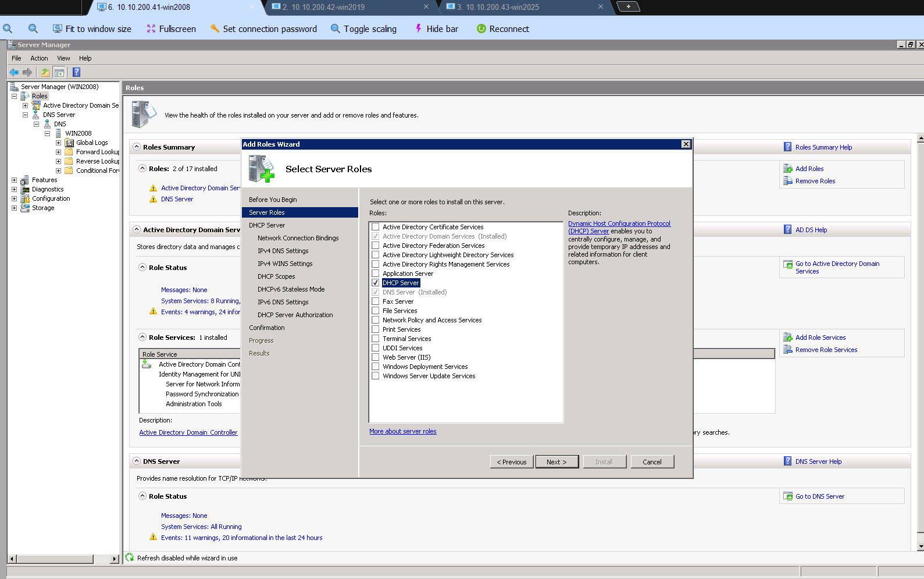Click the blue Help icon in toolbar
924x579 pixels.
tap(76, 72)
